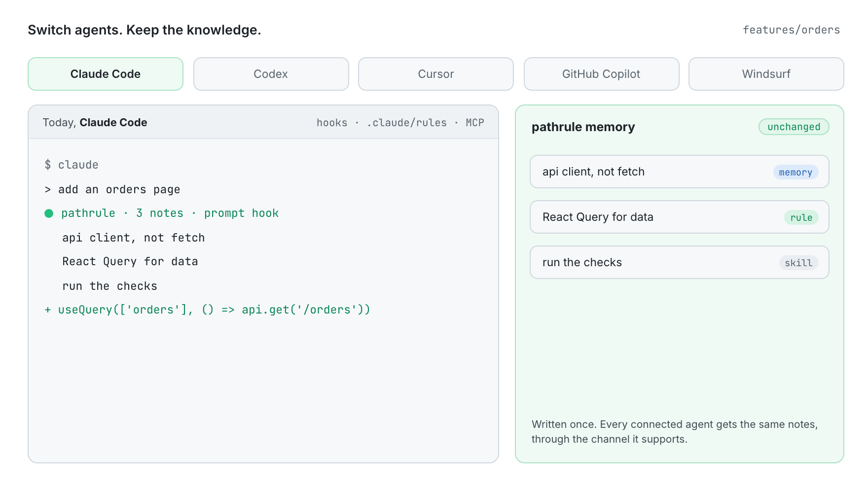Click the '.claude/rules' channel label
This screenshot has height=488, width=868.
coord(407,123)
